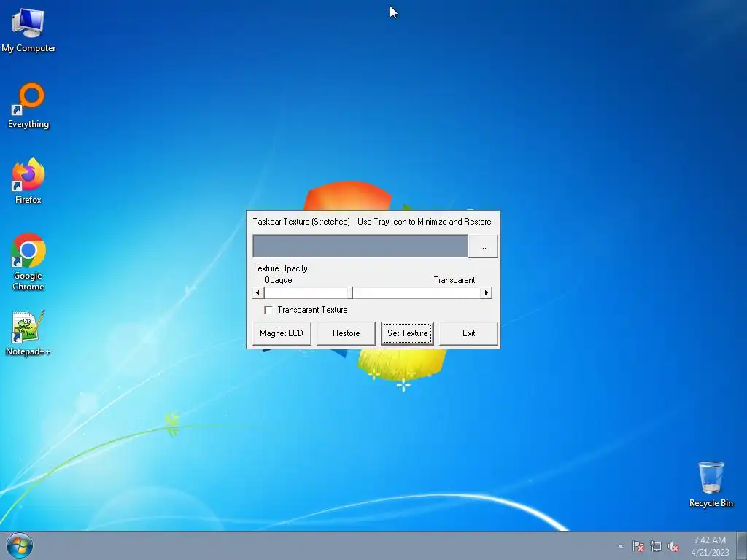Image resolution: width=747 pixels, height=560 pixels.
Task: Click the muted volume tray icon
Action: 673,547
